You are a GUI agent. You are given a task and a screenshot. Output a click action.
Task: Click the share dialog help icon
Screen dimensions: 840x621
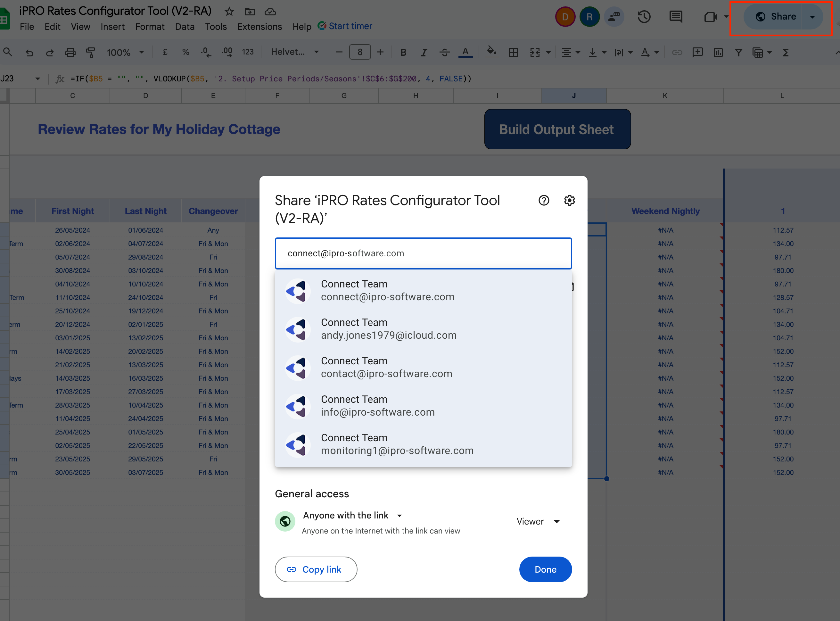(x=543, y=200)
